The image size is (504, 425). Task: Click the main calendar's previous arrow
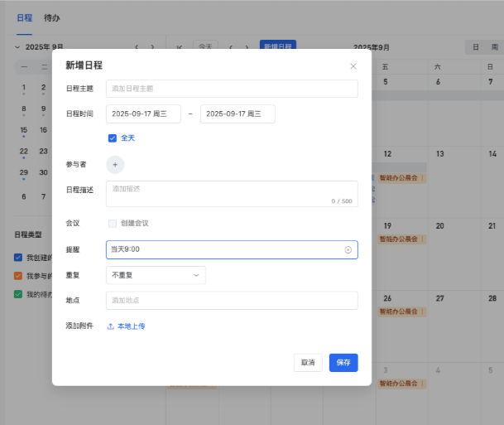click(x=232, y=47)
